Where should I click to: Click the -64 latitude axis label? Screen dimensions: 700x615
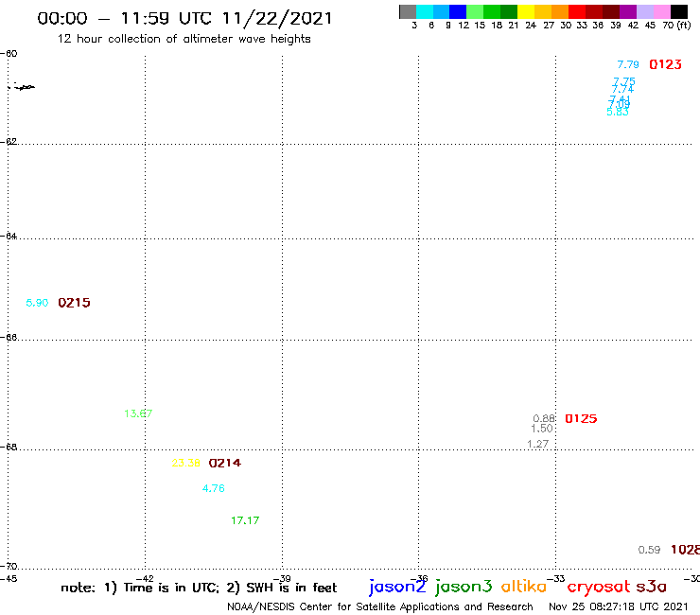click(9, 237)
